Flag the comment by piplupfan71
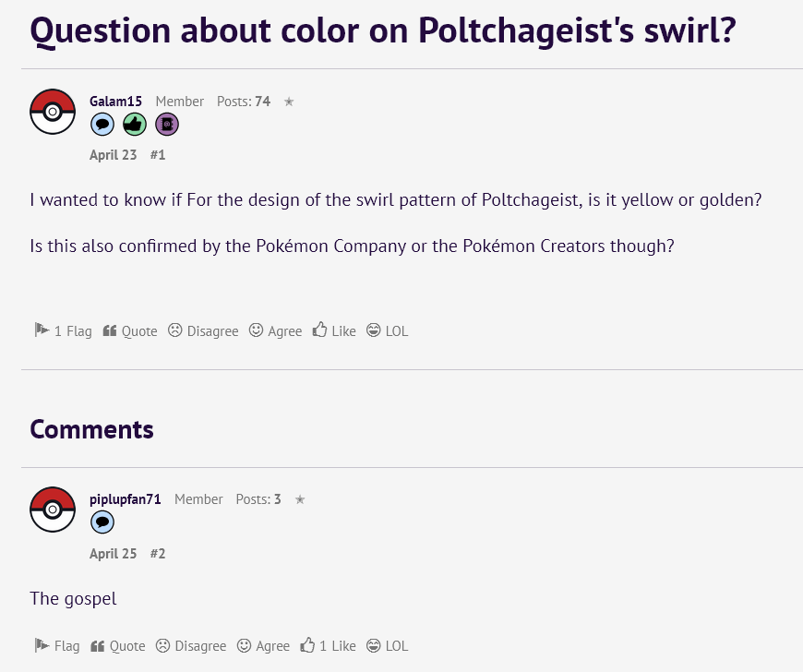This screenshot has height=672, width=803. coord(57,646)
